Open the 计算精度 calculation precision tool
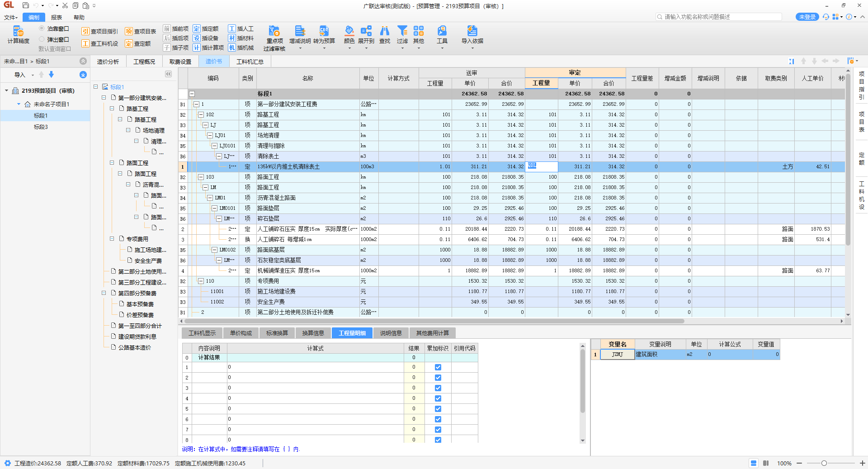Screen dimensions: 868x469 [18, 35]
